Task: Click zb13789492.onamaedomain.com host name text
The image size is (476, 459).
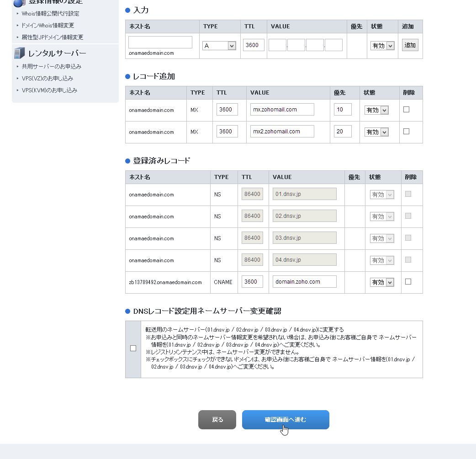Action: tap(165, 282)
